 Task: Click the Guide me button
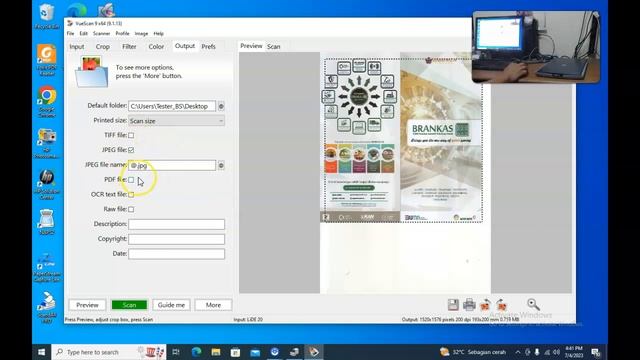(x=171, y=305)
